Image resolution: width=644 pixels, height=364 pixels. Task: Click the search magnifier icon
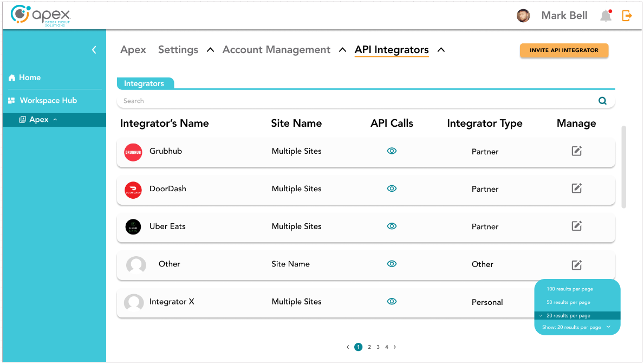point(602,101)
